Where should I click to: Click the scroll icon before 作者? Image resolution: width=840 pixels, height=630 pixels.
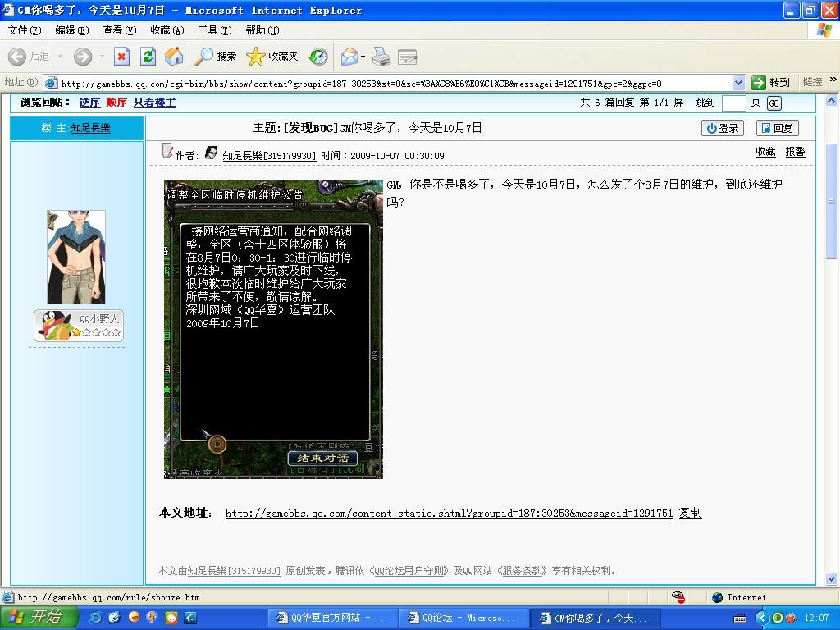pyautogui.click(x=167, y=151)
